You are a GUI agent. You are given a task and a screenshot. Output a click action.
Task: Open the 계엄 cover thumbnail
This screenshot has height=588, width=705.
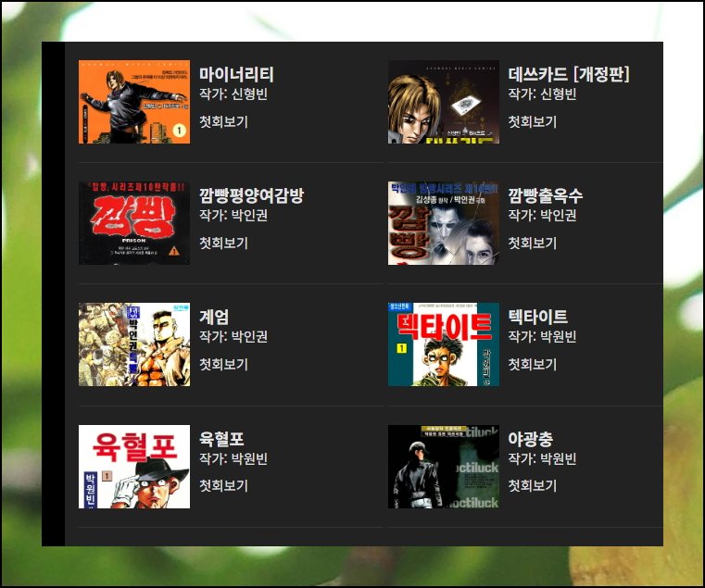coord(134,344)
